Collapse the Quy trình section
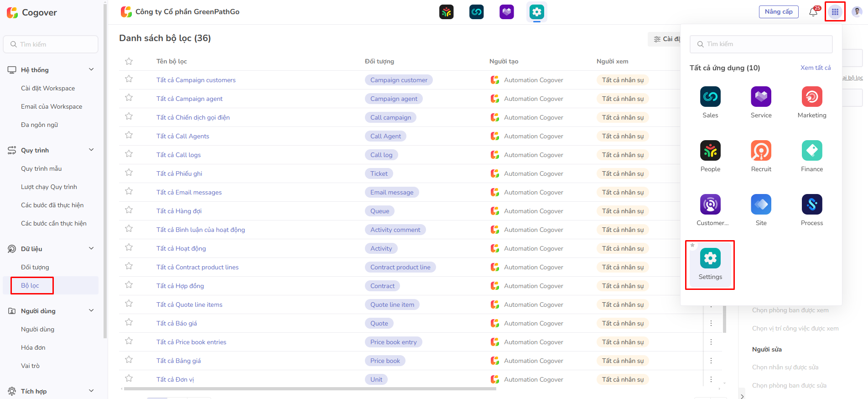Image resolution: width=868 pixels, height=399 pixels. [91, 150]
